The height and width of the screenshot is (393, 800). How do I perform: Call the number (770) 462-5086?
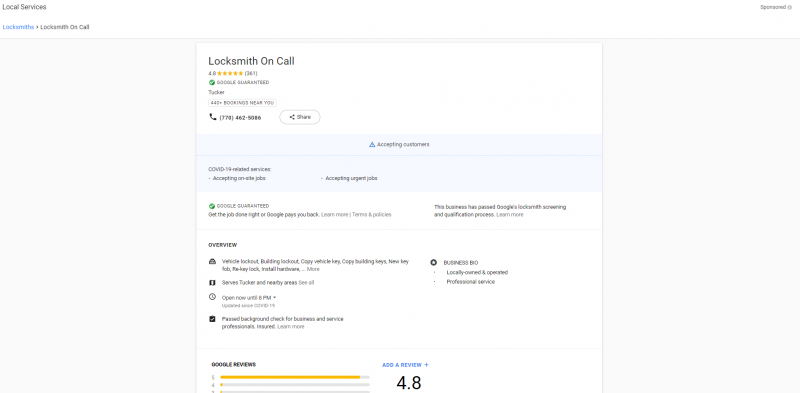point(240,117)
